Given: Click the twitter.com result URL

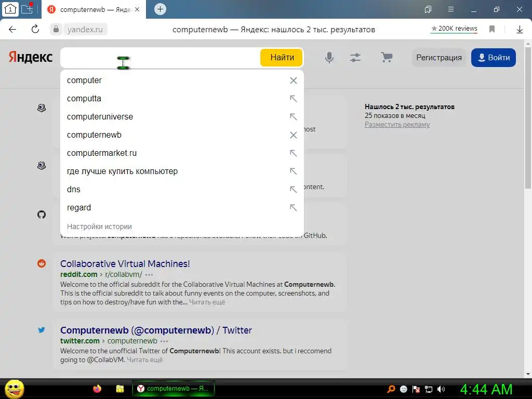Looking at the screenshot, I should click(x=79, y=341).
